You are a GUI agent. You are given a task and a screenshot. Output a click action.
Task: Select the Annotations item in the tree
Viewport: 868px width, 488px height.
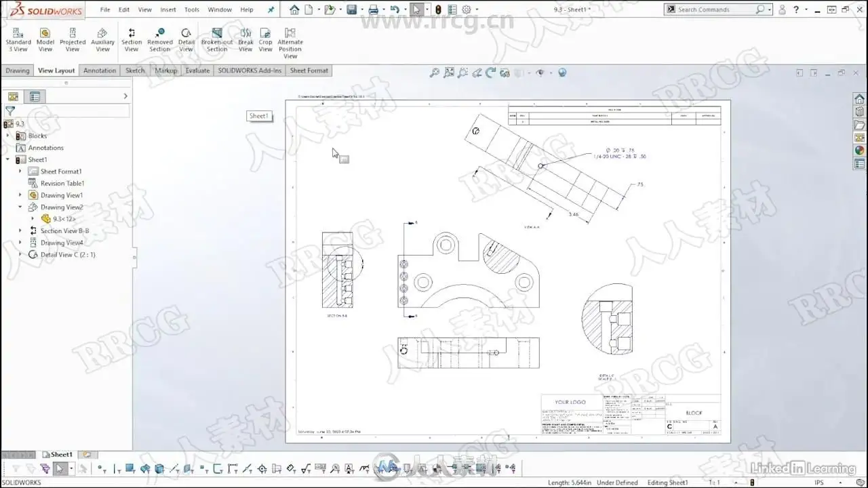(x=45, y=148)
